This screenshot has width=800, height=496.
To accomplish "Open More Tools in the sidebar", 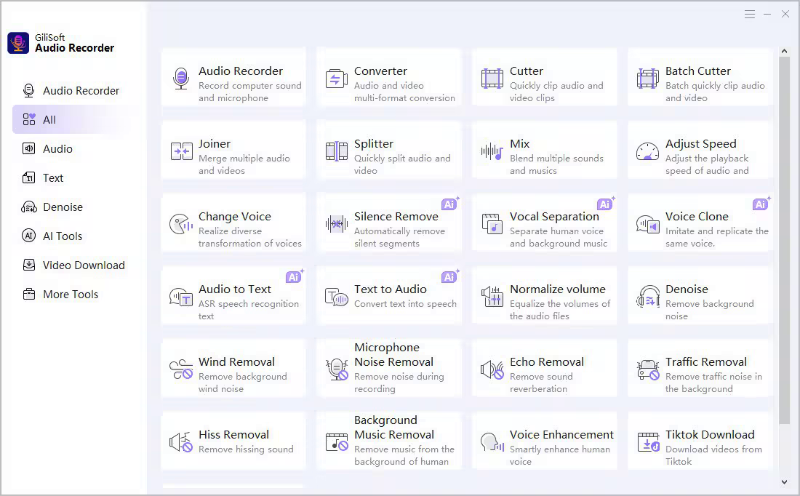I will click(70, 294).
